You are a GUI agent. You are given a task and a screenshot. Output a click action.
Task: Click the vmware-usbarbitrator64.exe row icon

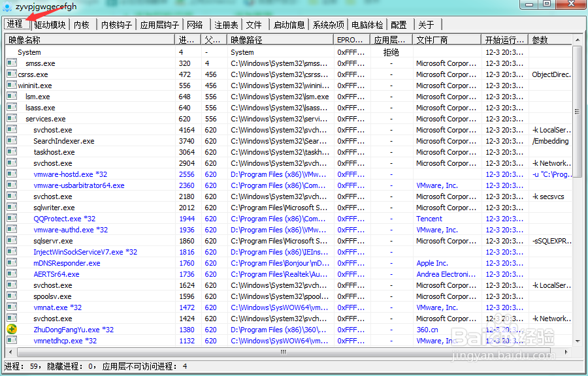point(12,185)
